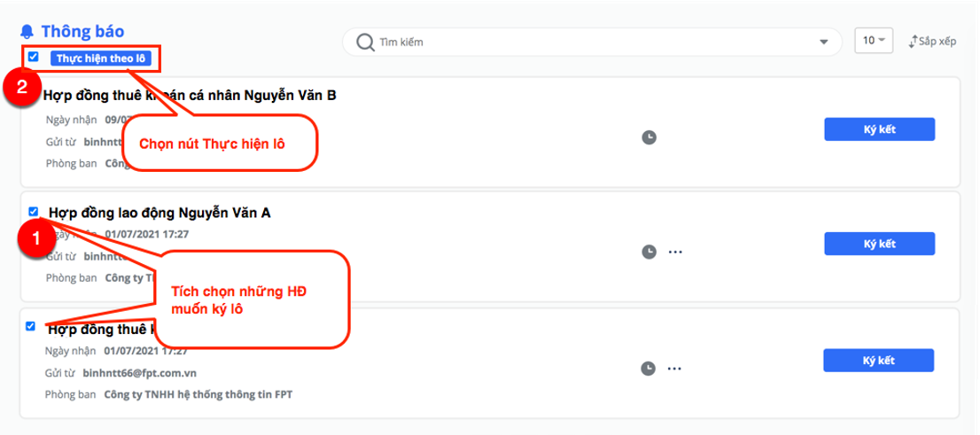Toggle the checkbox beside Thực hiện theo lô
The width and height of the screenshot is (980, 435).
click(x=34, y=56)
